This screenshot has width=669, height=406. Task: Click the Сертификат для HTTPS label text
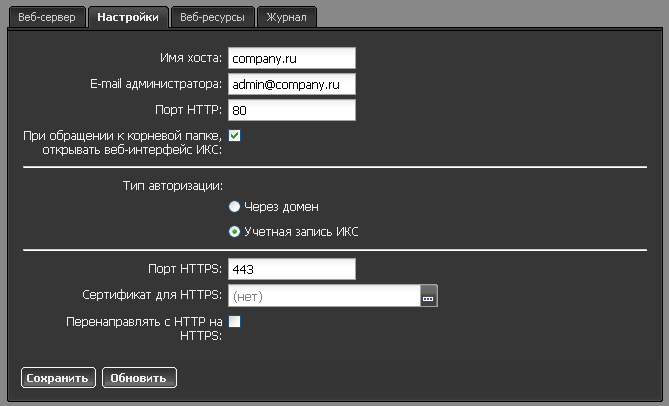click(x=151, y=296)
